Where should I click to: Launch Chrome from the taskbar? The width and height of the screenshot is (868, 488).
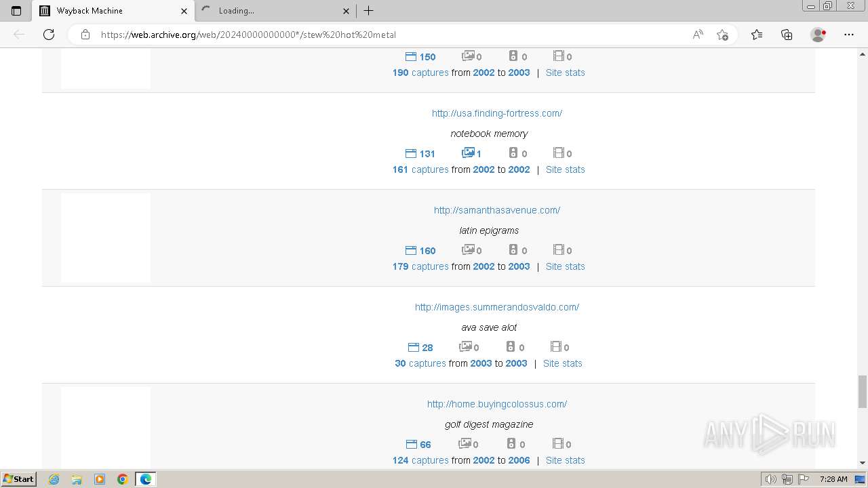[123, 479]
